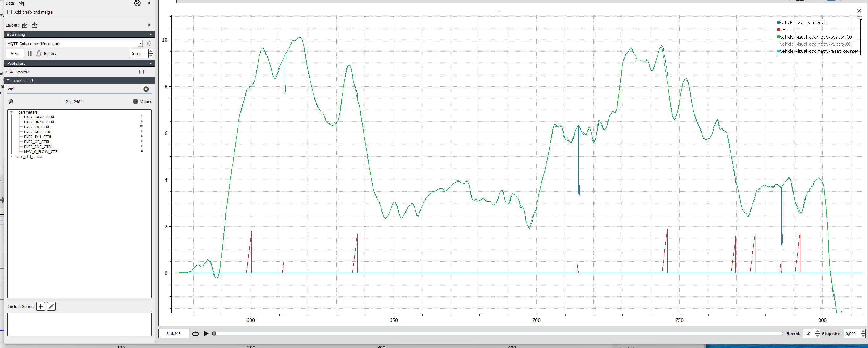Click the trash icon to delete timeseries
This screenshot has height=348, width=868.
(11, 101)
